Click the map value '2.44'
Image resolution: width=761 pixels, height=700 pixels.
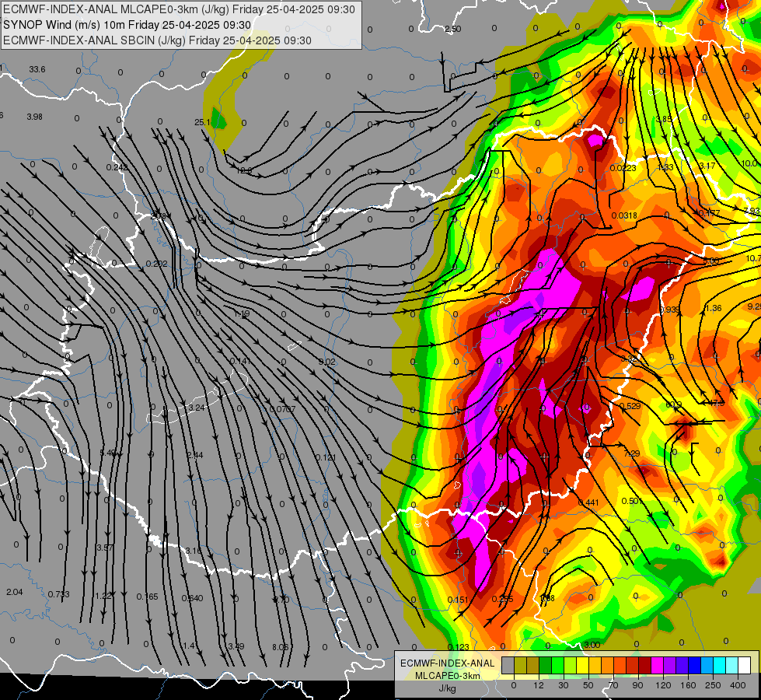tap(194, 455)
